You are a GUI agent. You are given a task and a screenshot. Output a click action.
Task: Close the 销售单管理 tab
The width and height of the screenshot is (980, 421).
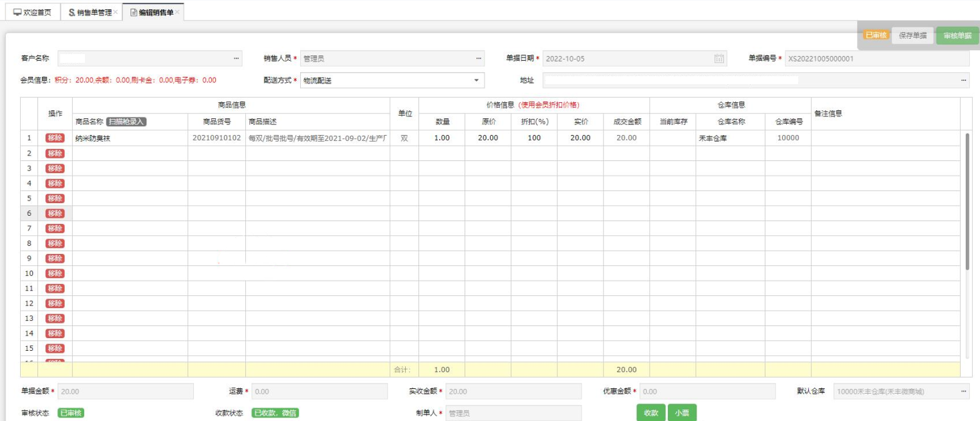tap(116, 12)
